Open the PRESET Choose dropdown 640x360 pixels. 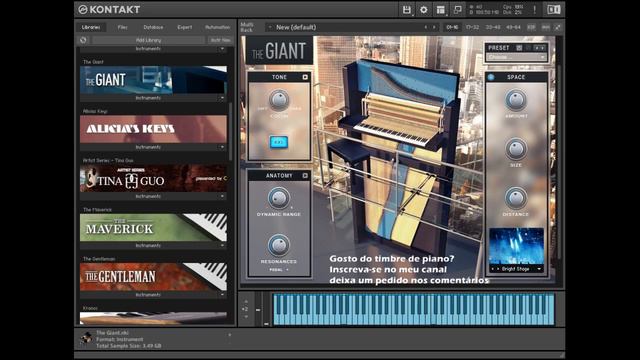tap(516, 57)
